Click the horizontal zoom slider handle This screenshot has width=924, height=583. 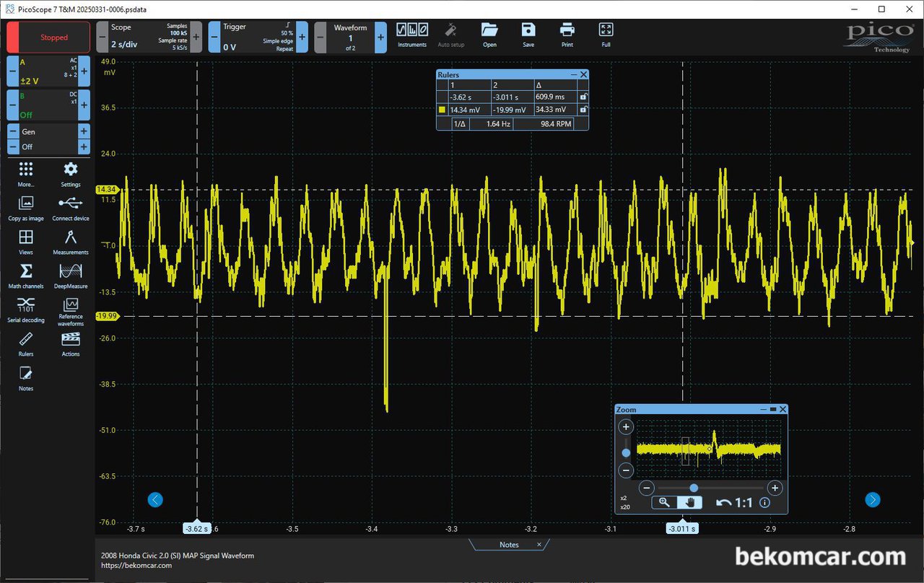(694, 488)
